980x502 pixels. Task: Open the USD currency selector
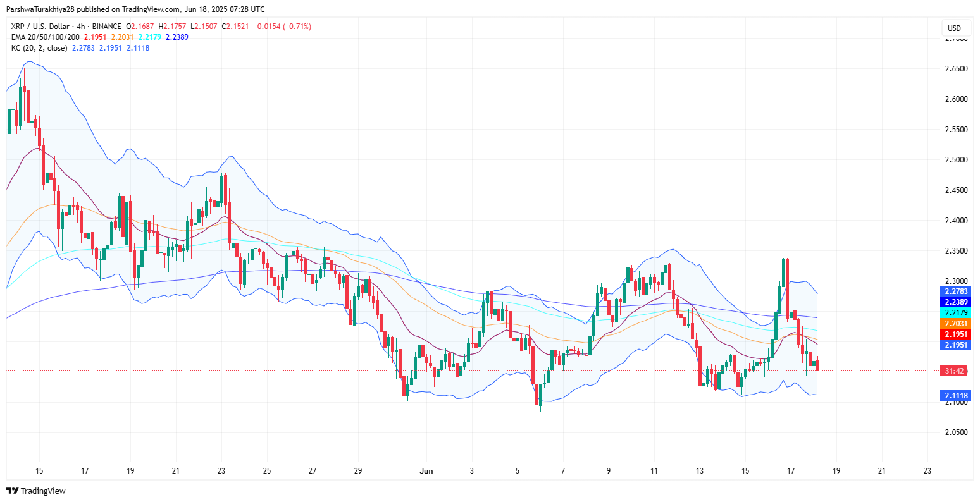954,28
